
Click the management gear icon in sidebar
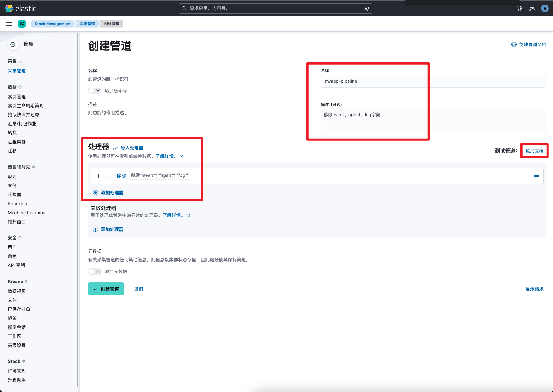(13, 44)
